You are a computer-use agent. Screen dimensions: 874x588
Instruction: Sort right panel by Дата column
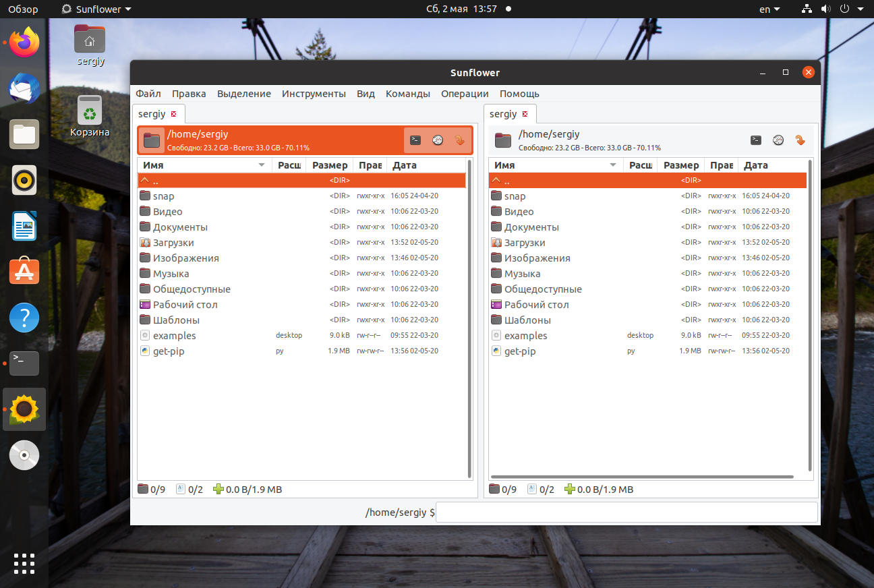pos(772,165)
